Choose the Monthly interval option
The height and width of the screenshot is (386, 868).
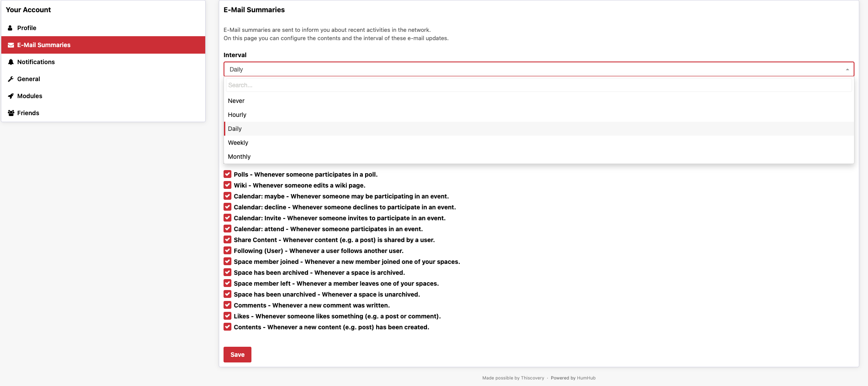(x=239, y=157)
